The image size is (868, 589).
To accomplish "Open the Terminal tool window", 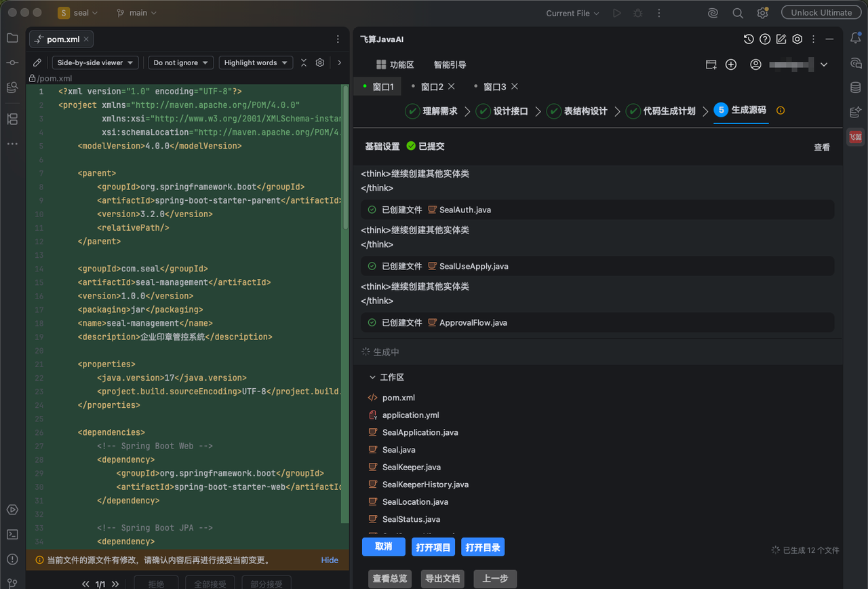I will pos(12,535).
